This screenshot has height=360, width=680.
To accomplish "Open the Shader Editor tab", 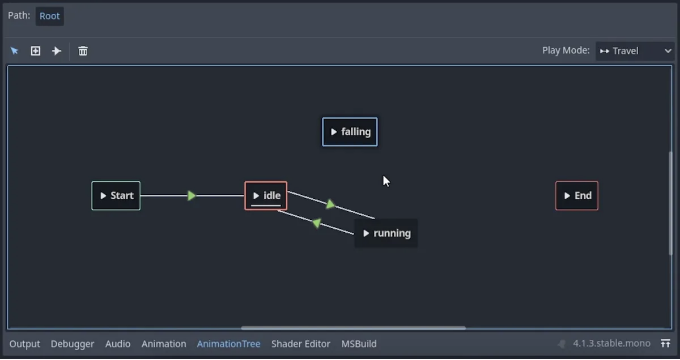I will point(301,344).
